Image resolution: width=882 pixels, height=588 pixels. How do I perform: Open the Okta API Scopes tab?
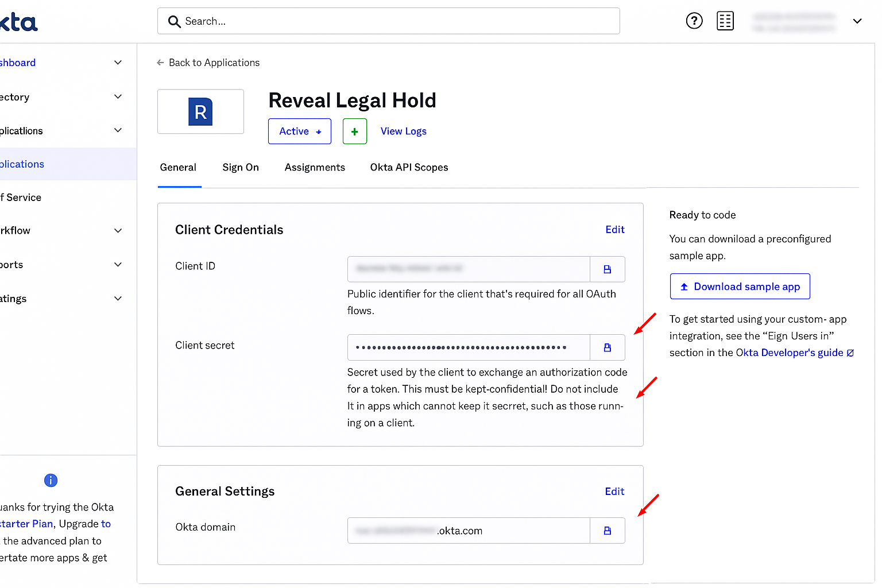(409, 167)
